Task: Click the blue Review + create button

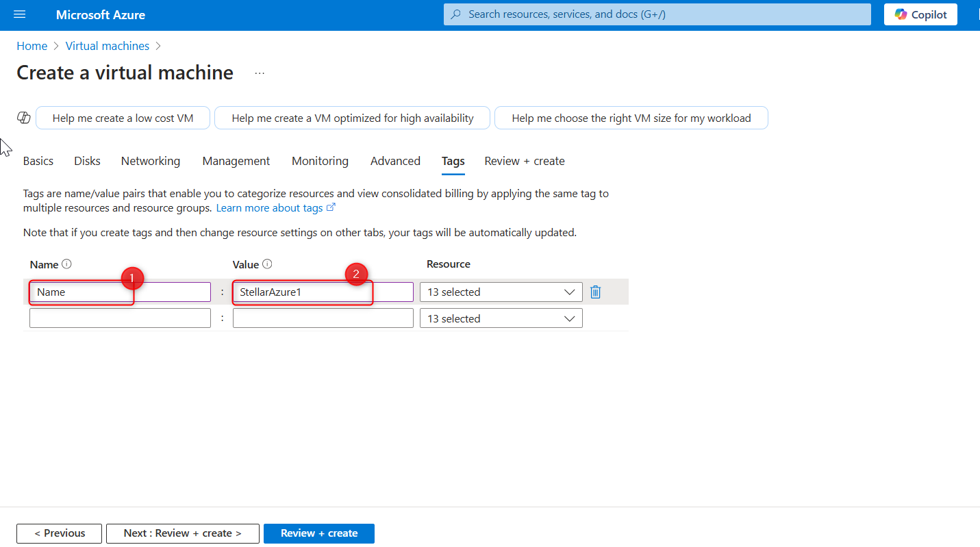Action: pyautogui.click(x=319, y=533)
